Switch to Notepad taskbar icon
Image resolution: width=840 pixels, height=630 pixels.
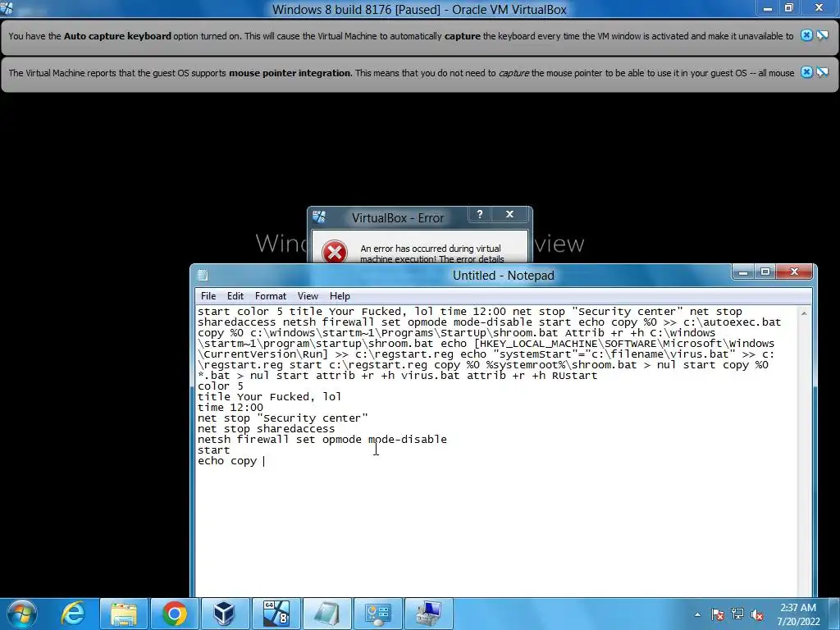click(x=326, y=614)
